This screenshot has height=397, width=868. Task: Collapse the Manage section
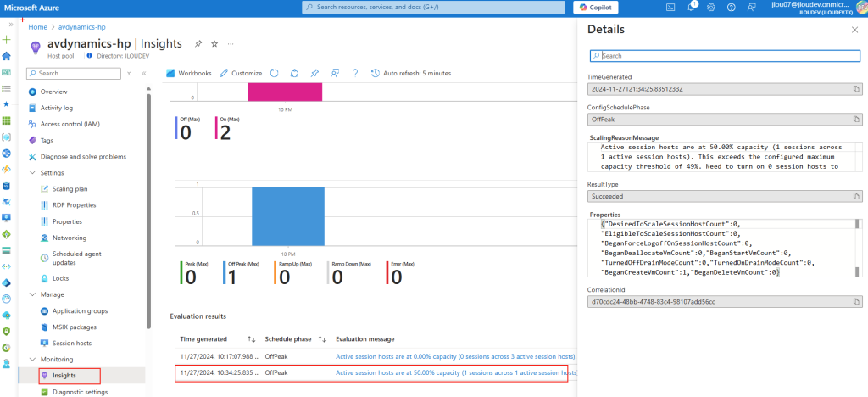coord(32,294)
